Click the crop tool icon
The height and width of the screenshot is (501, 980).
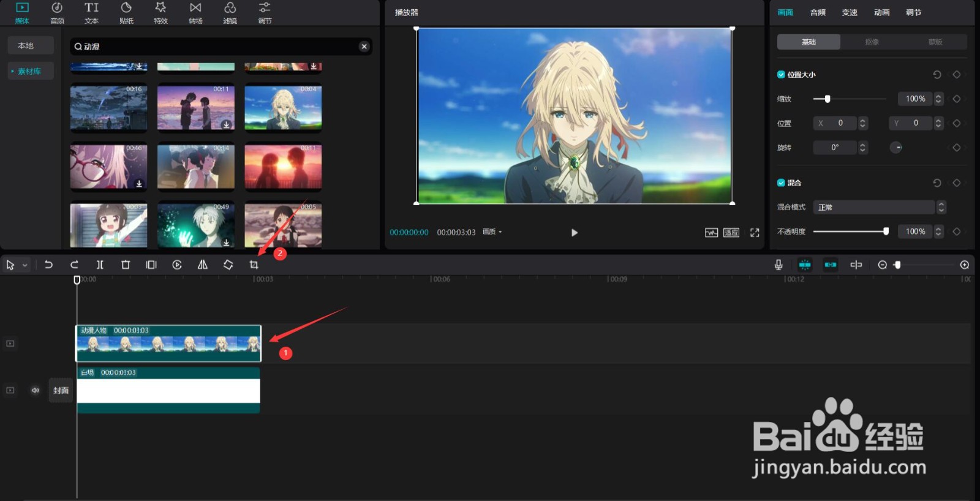click(x=254, y=265)
